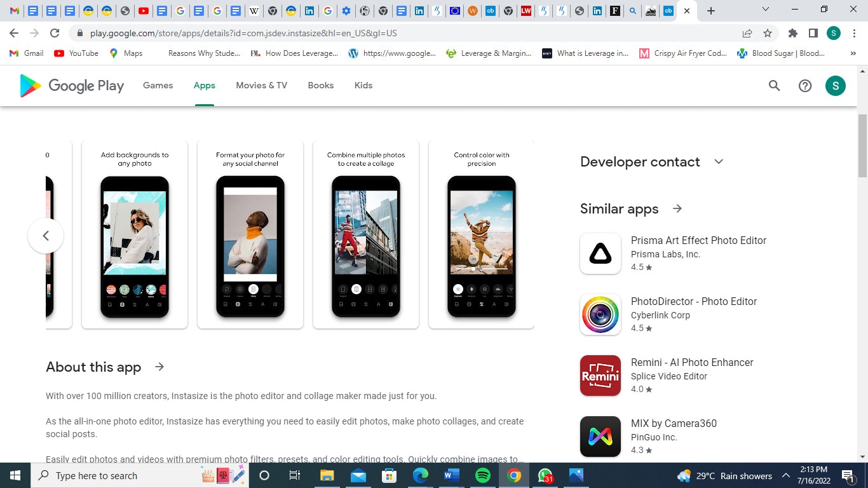868x488 pixels.
Task: Open the Help center icon
Action: click(x=805, y=86)
